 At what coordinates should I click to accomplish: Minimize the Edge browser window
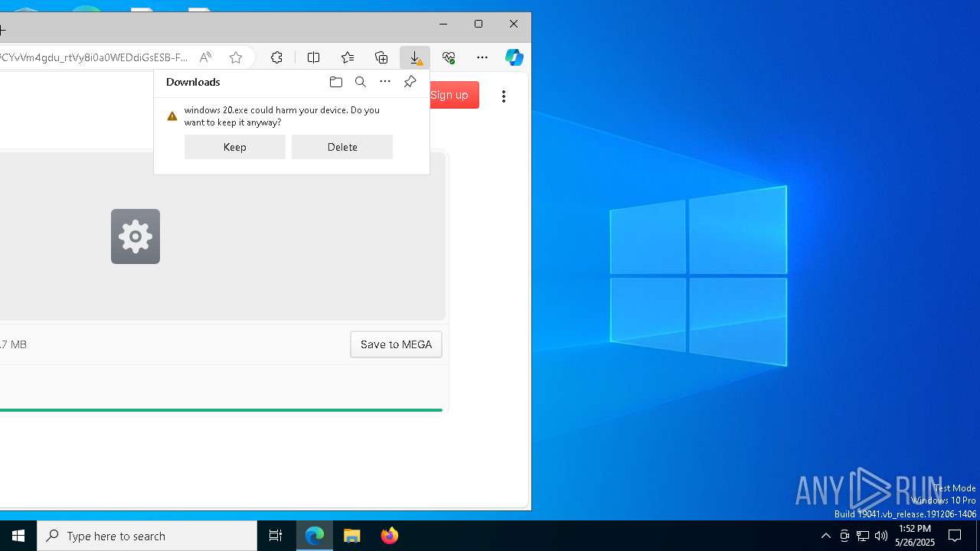443,24
